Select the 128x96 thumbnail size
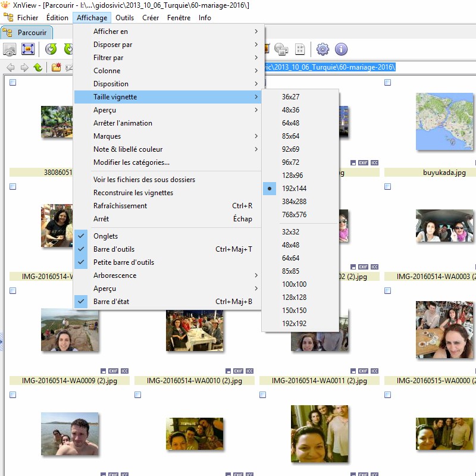Image resolution: width=476 pixels, height=476 pixels. tap(292, 176)
